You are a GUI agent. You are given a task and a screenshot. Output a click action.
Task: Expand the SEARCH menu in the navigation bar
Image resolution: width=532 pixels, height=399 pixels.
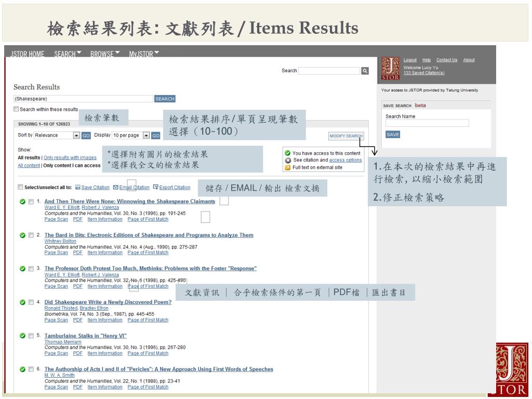pos(68,54)
